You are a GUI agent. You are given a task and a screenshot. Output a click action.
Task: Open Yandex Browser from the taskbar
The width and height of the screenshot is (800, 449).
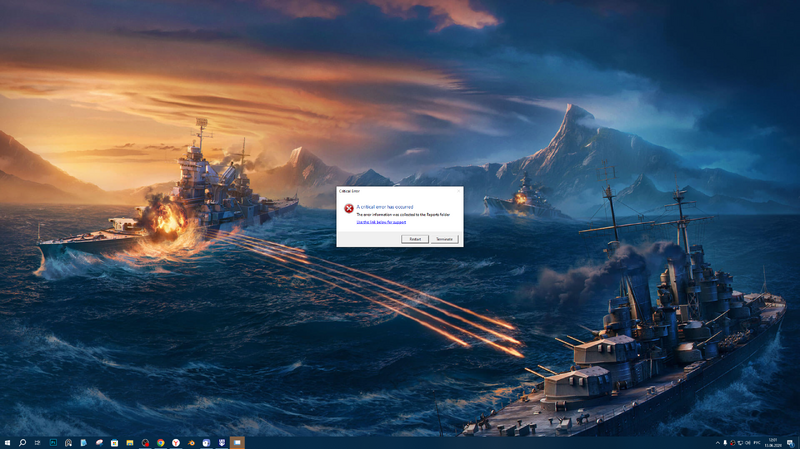click(176, 443)
